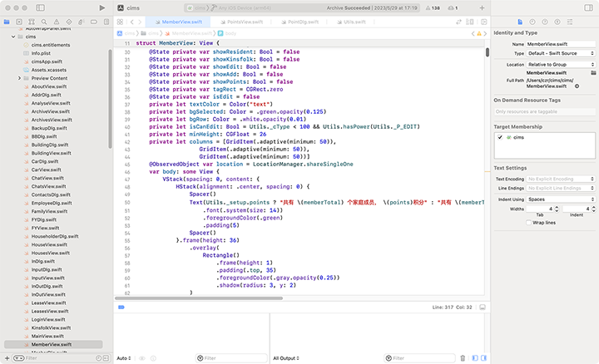Choose a location with folder icon
The width and height of the screenshot is (599, 364).
593,72
